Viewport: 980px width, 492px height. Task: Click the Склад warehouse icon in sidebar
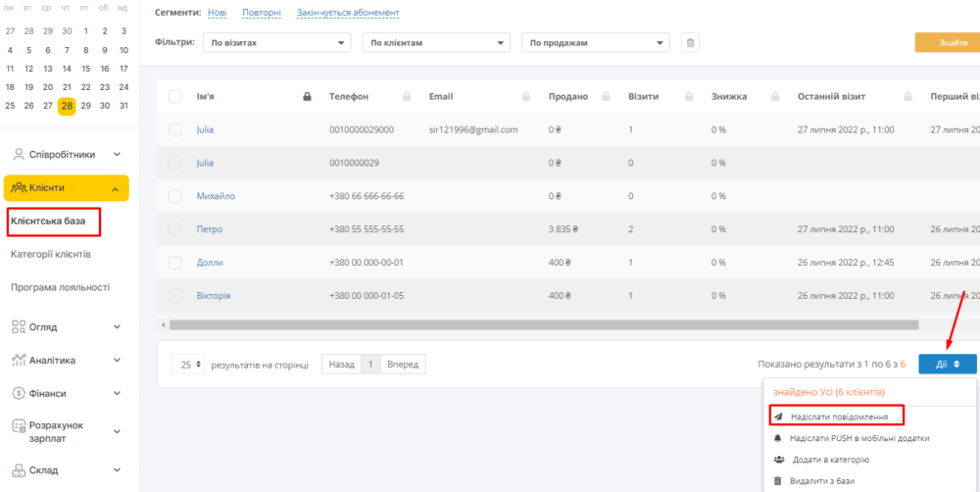pos(19,470)
